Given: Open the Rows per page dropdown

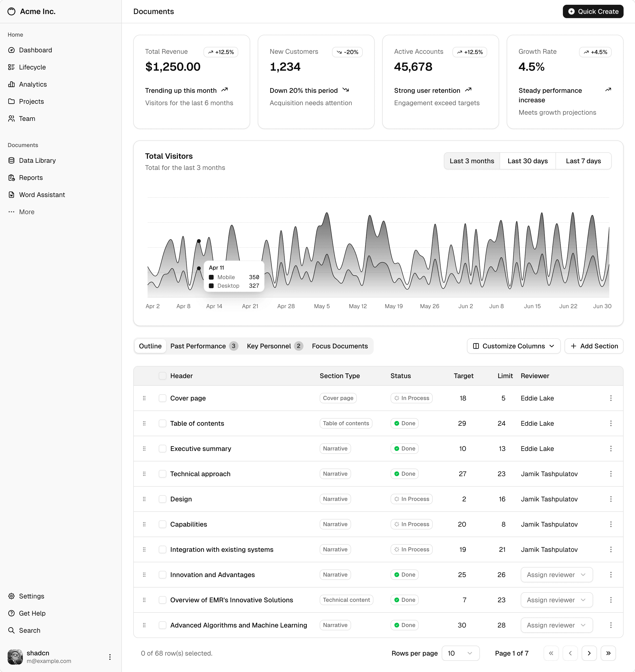Looking at the screenshot, I should (460, 653).
